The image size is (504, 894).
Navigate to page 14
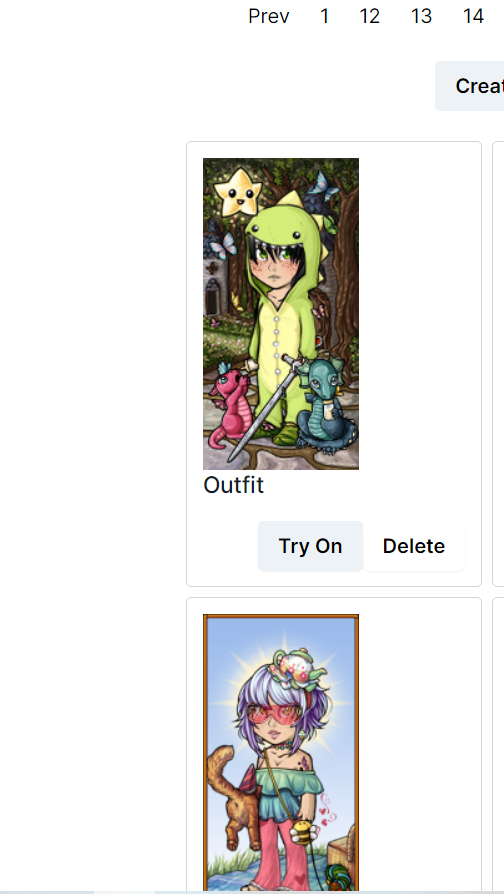point(473,17)
